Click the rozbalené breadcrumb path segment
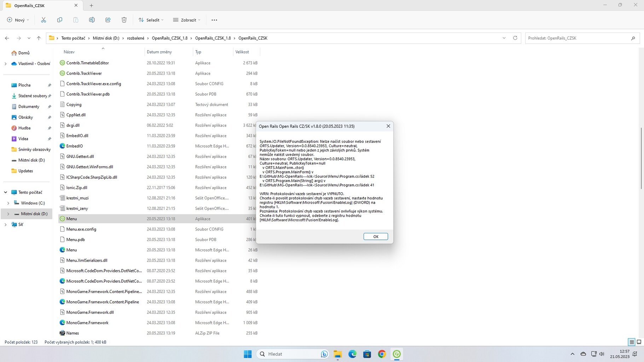 click(135, 38)
